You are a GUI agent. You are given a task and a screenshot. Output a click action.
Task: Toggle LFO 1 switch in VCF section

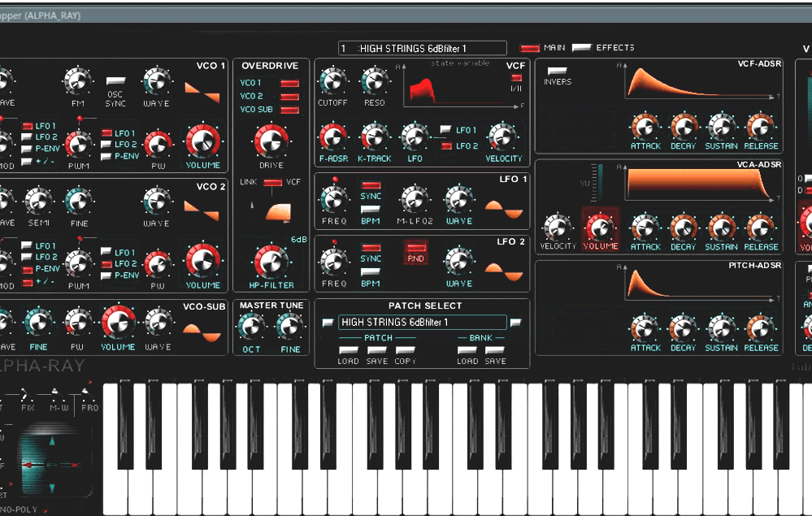[445, 129]
